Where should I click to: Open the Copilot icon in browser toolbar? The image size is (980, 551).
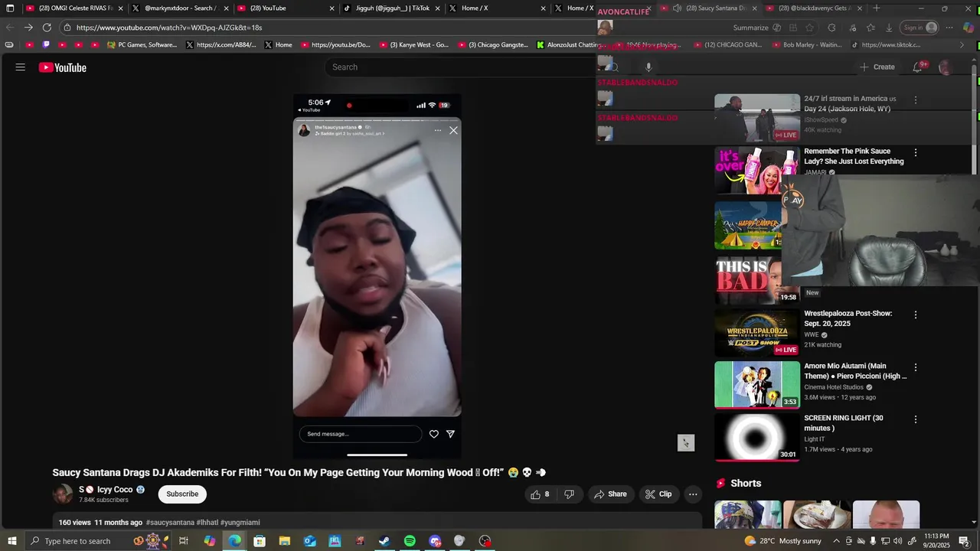970,28
